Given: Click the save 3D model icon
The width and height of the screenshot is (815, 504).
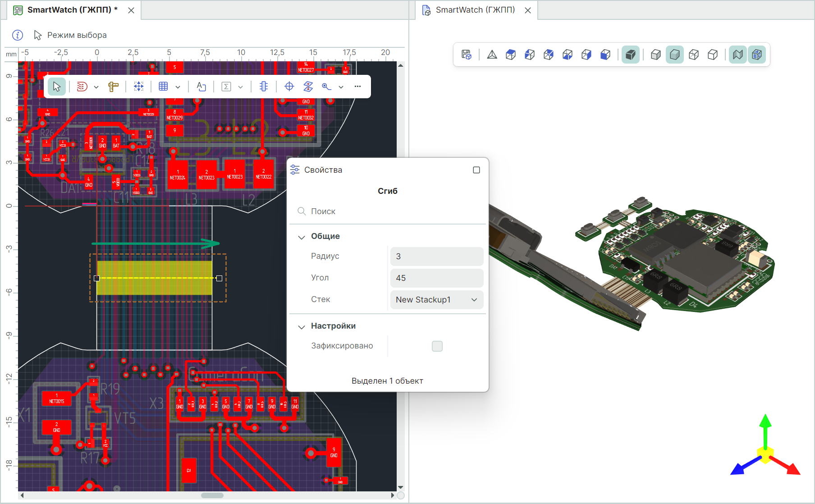Looking at the screenshot, I should [x=467, y=55].
